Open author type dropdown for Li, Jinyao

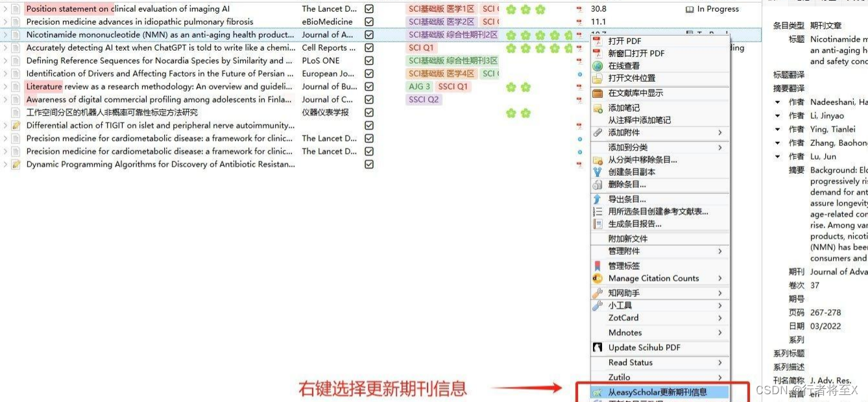tap(778, 115)
